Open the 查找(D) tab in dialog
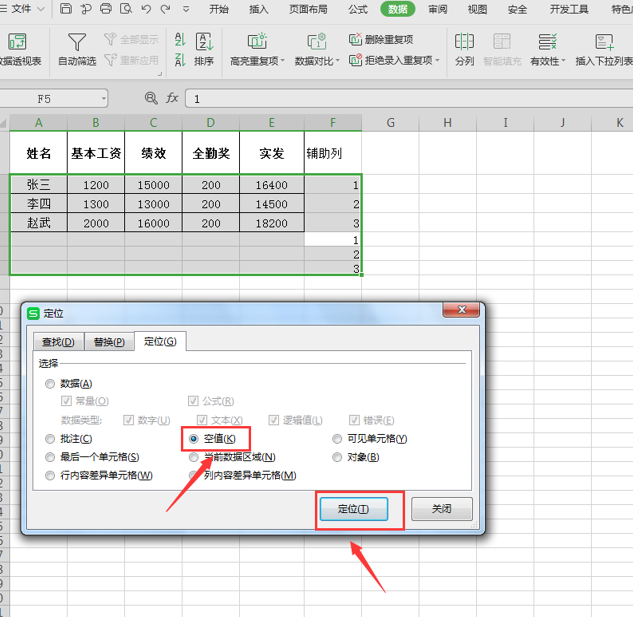Viewport: 633px width, 617px height. click(58, 342)
